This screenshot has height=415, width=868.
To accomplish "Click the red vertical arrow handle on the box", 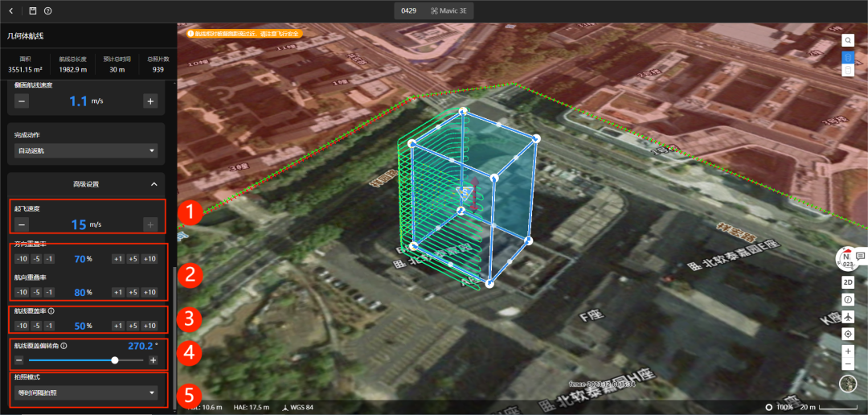I will [x=473, y=195].
